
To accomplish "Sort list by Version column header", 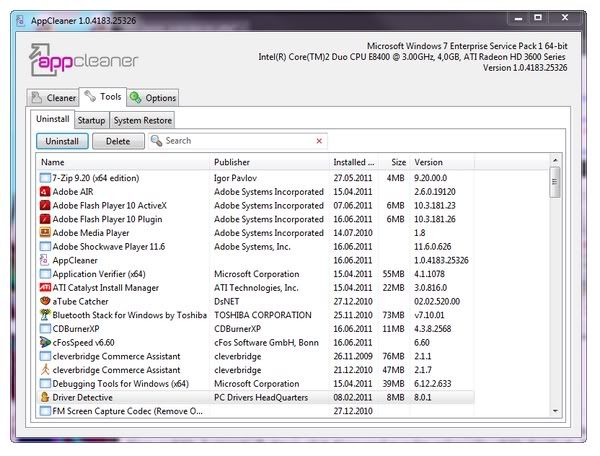I will point(442,162).
